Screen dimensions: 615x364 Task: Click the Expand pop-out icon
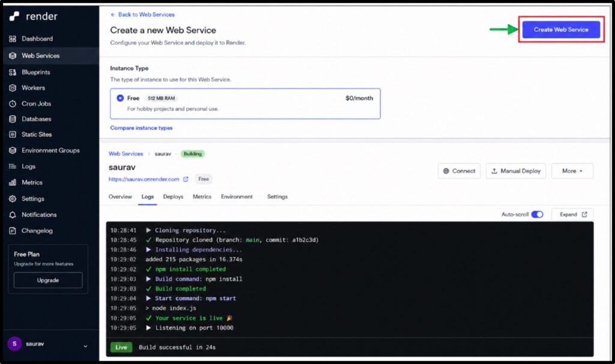pos(584,214)
